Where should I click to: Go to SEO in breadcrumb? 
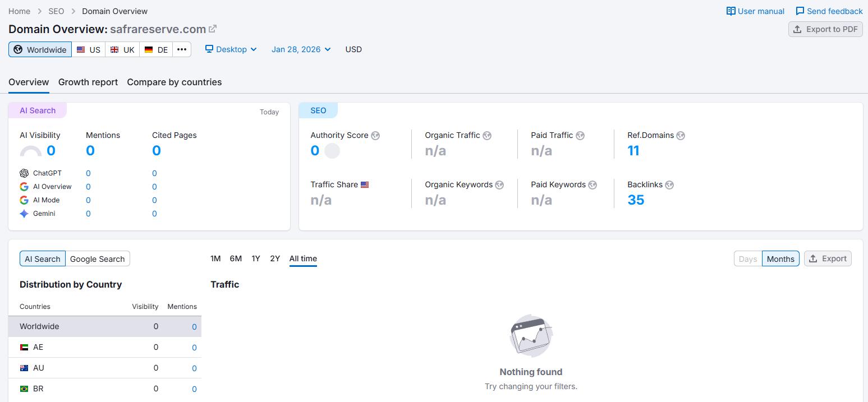tap(56, 11)
